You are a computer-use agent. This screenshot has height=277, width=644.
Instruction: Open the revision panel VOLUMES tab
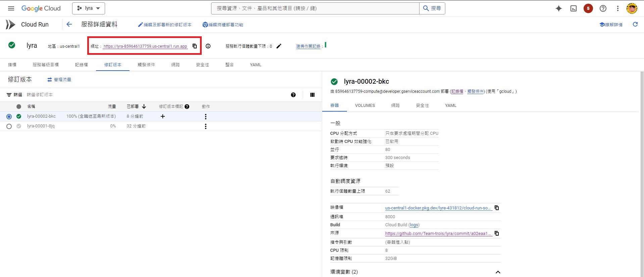click(x=365, y=106)
